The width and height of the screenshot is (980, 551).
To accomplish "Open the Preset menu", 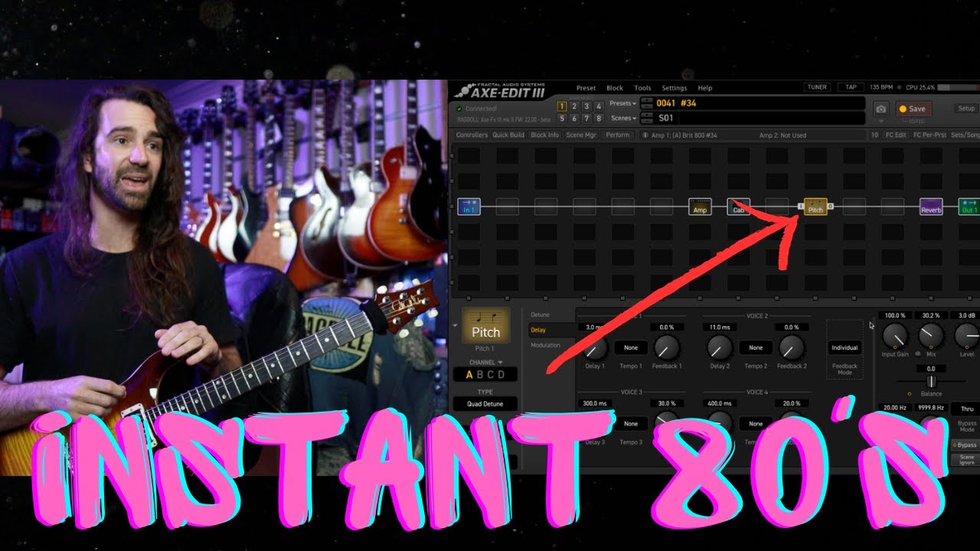I will point(586,88).
